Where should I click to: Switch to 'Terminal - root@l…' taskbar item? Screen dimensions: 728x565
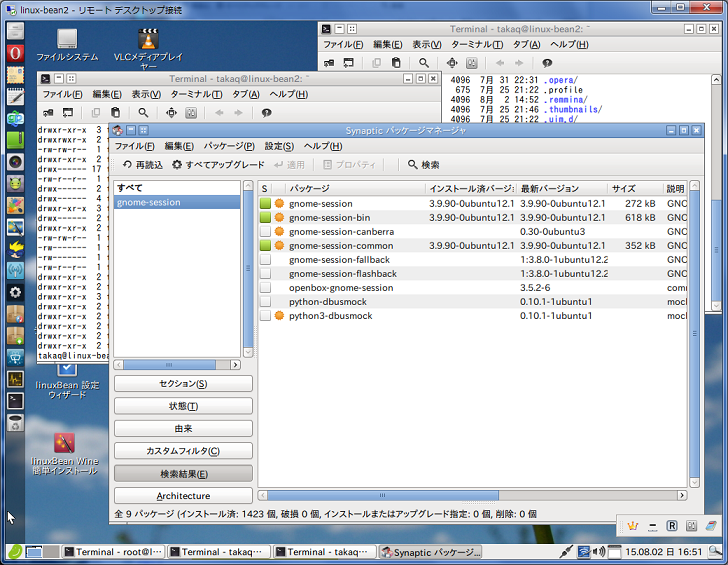pos(113,552)
